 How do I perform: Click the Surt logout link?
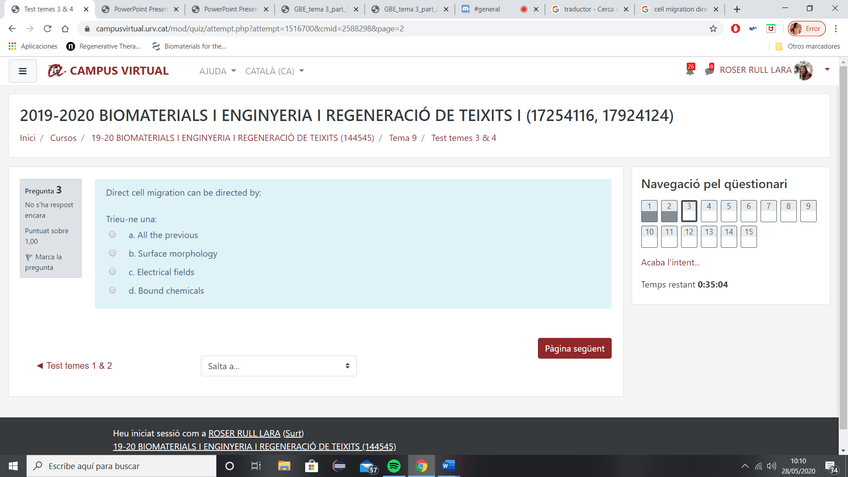click(293, 433)
